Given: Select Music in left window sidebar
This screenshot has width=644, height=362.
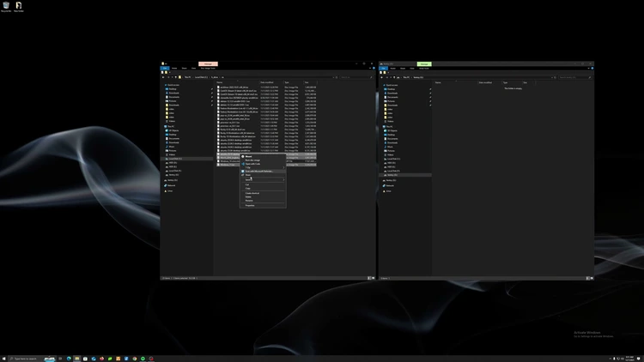Looking at the screenshot, I should tap(172, 147).
